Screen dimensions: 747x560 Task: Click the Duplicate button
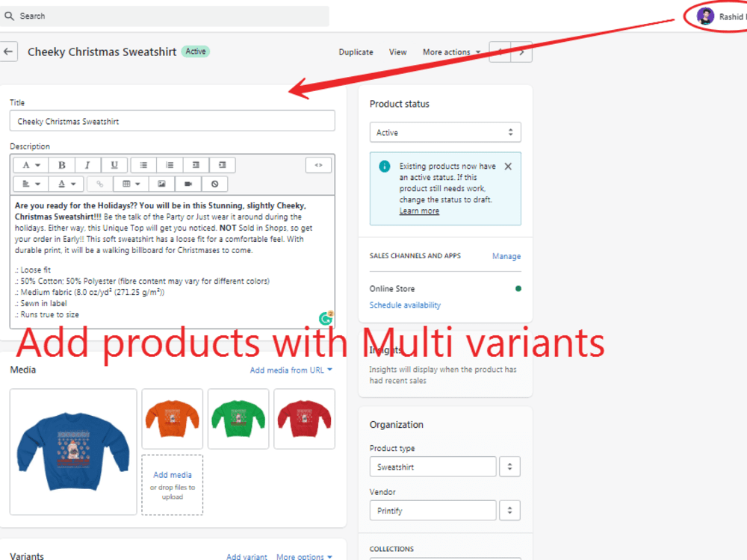coord(356,52)
